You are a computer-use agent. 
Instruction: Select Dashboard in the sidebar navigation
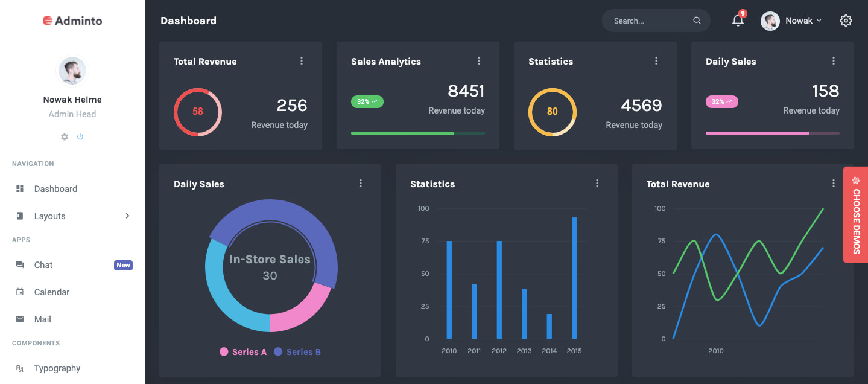(55, 188)
